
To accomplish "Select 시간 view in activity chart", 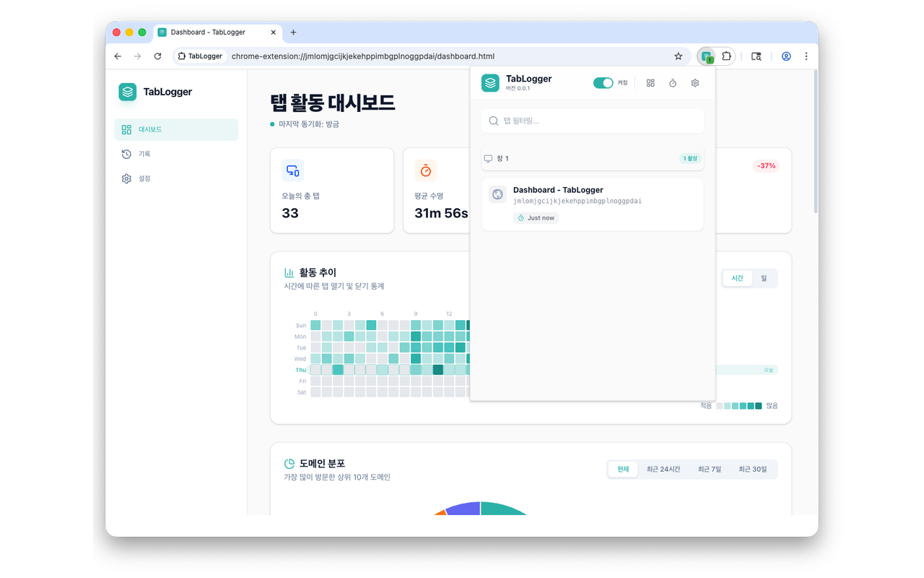I will pyautogui.click(x=737, y=278).
